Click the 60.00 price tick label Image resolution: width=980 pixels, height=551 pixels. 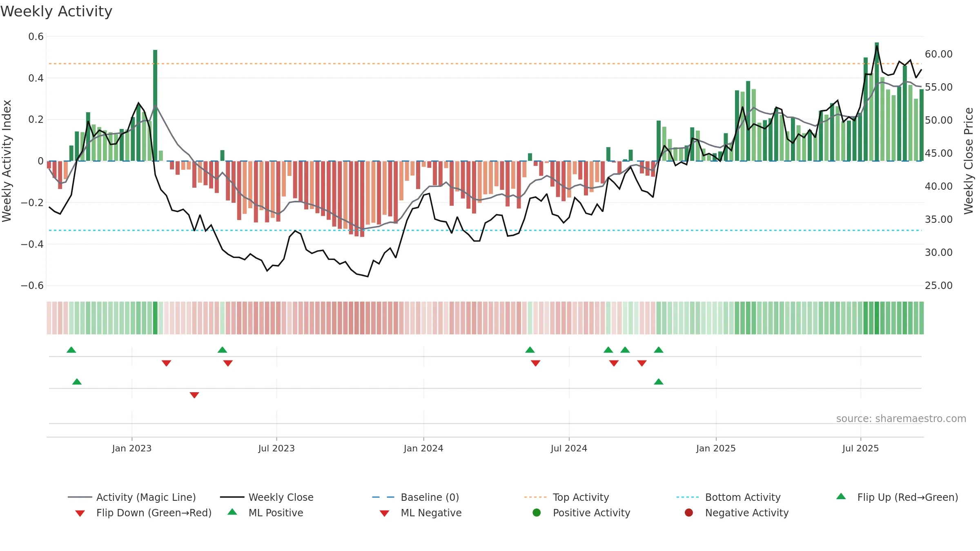(x=939, y=54)
